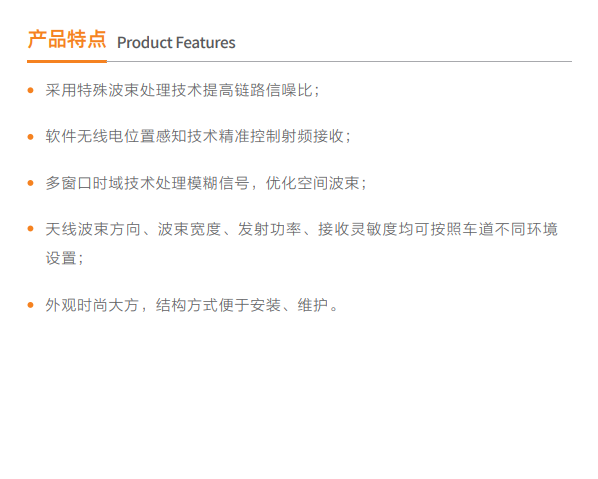The width and height of the screenshot is (598, 479).
Task: Click the bullet before 软件无线电位置感知
Action: click(31, 137)
